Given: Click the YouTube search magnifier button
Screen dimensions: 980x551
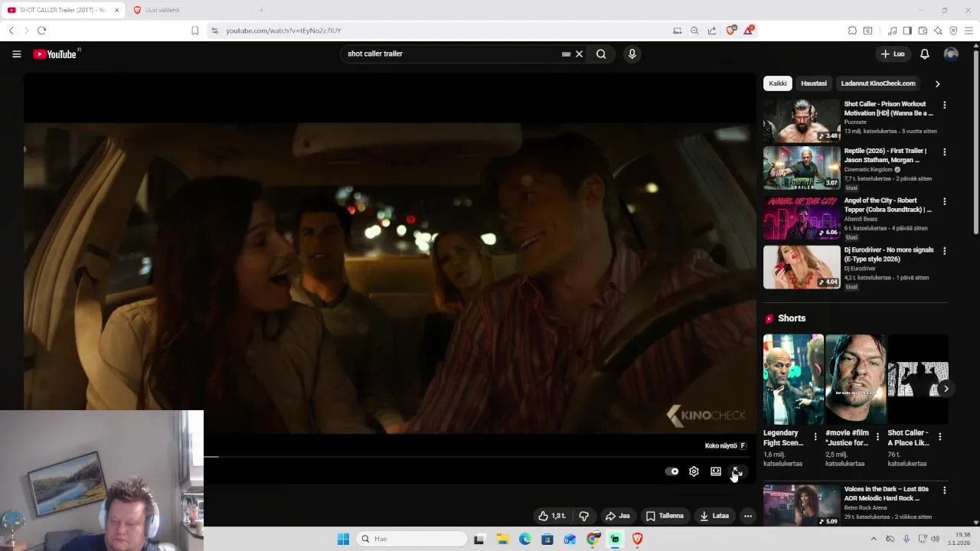Looking at the screenshot, I should (601, 54).
